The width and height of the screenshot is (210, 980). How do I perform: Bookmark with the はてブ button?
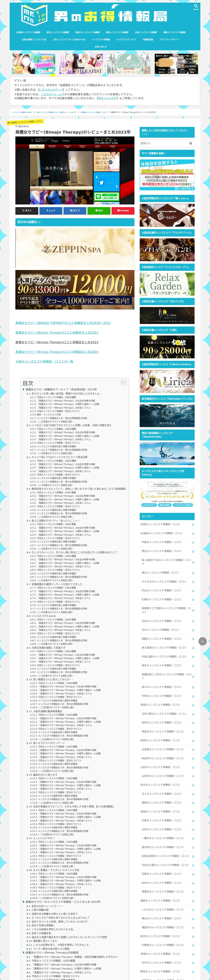click(75, 210)
